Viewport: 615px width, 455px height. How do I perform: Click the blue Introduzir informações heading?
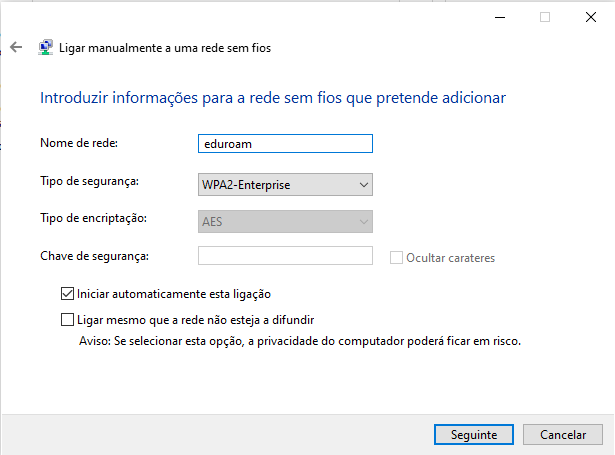(x=273, y=98)
